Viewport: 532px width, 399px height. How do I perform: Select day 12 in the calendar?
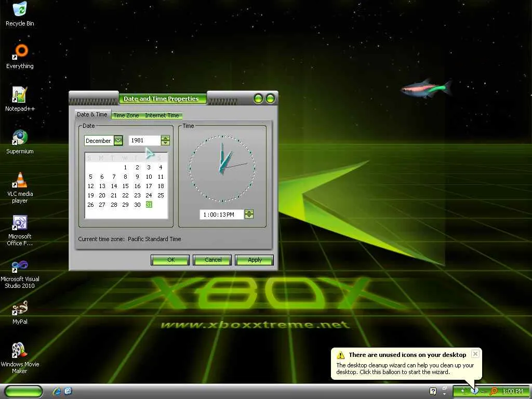[x=90, y=187]
